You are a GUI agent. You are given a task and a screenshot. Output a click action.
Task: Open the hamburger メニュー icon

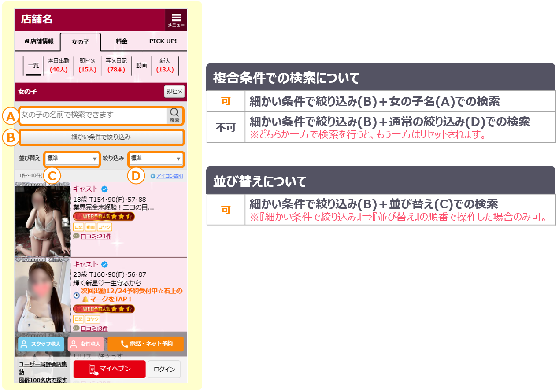176,20
